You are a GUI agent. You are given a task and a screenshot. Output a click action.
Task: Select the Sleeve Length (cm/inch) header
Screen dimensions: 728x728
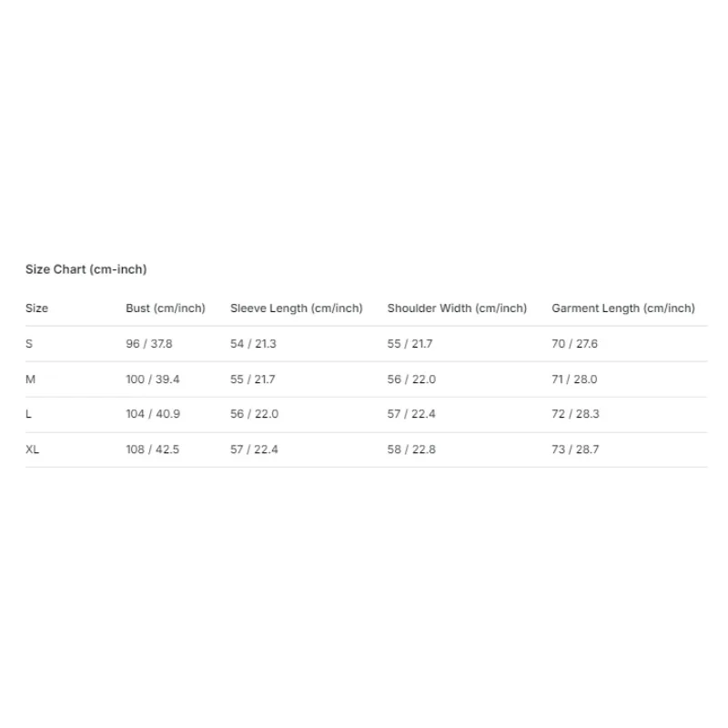[x=297, y=308]
